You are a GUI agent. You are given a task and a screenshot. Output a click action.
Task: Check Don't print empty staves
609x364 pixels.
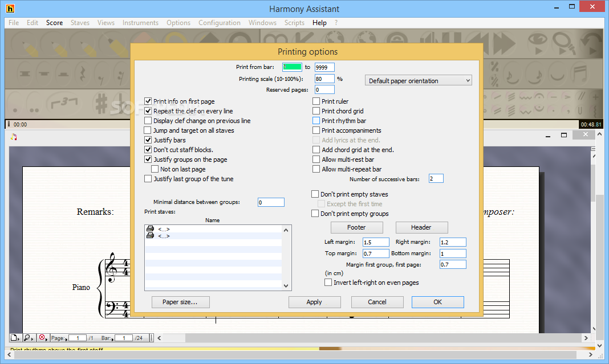(x=315, y=194)
